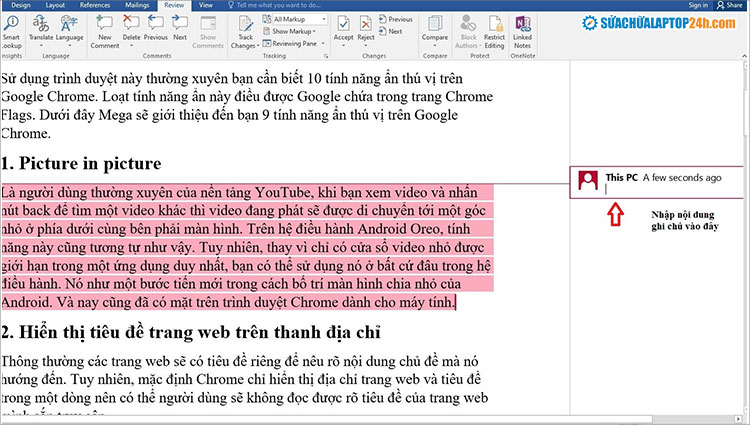Image resolution: width=750 pixels, height=425 pixels.
Task: Click the Share button
Action: [x=730, y=5]
